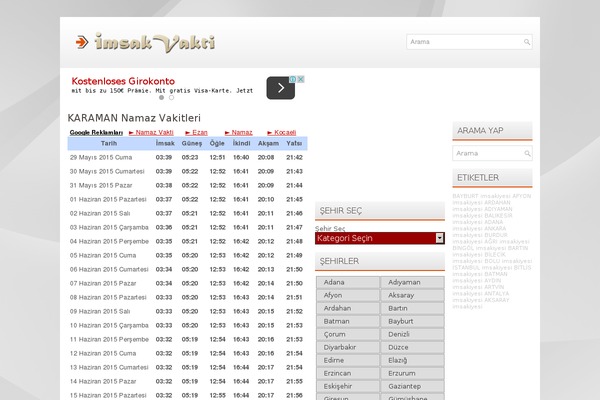The image size is (600, 400).
Task: Click the ETİKETLER section heading
Action: pyautogui.click(x=478, y=178)
